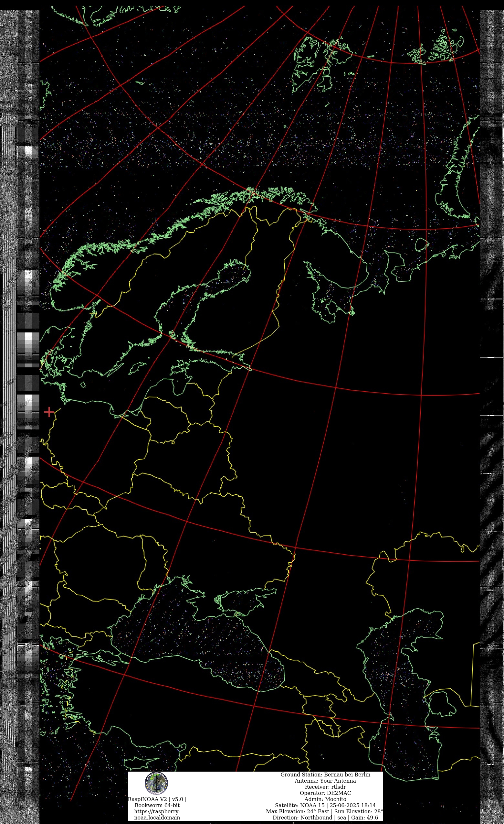The image size is (504, 824).
Task: Click the weather satellite station logo
Action: [156, 784]
